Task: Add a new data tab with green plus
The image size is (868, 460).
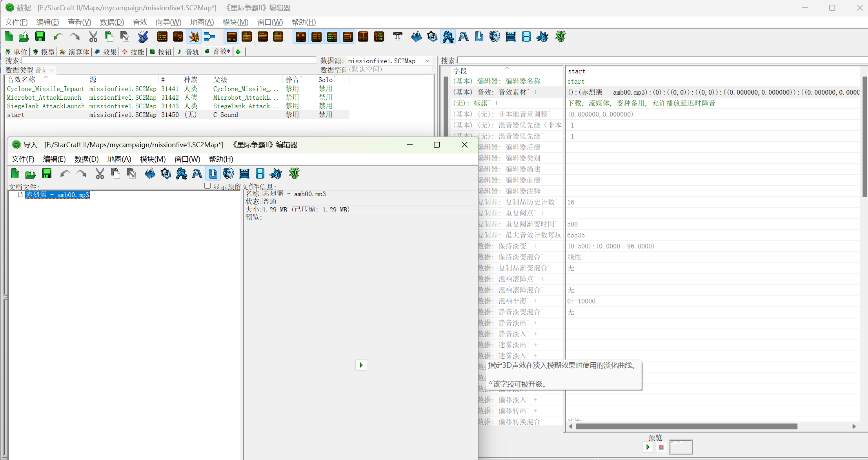Action: coord(238,52)
